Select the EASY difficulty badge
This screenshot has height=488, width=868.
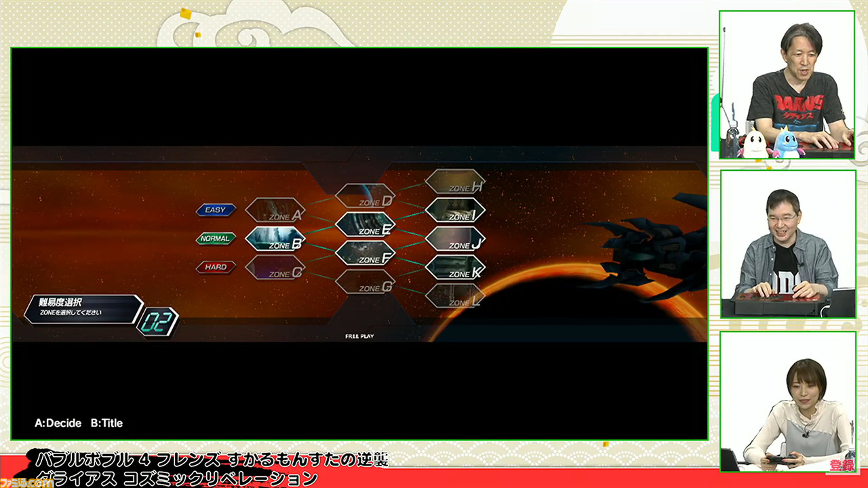[216, 210]
